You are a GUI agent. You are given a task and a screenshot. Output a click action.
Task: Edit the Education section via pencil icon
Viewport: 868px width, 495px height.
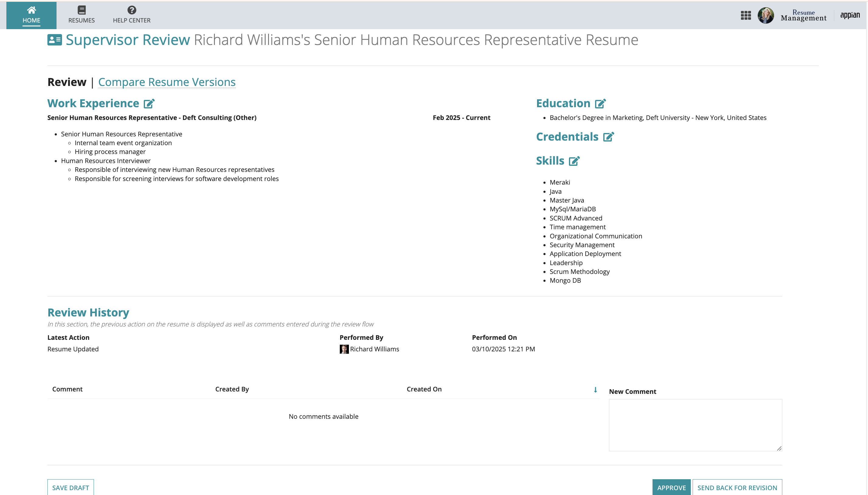click(600, 103)
